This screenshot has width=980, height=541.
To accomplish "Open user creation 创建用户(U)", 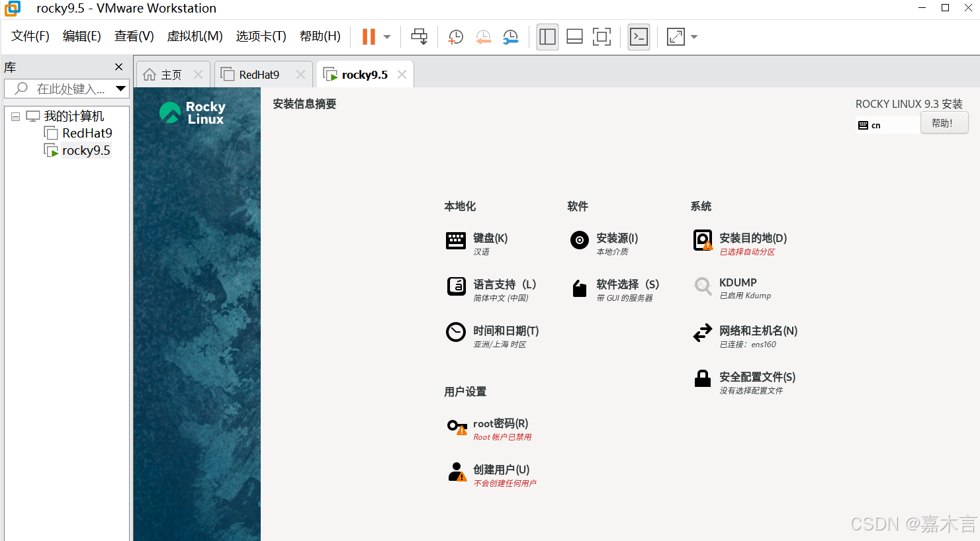I will coord(492,475).
